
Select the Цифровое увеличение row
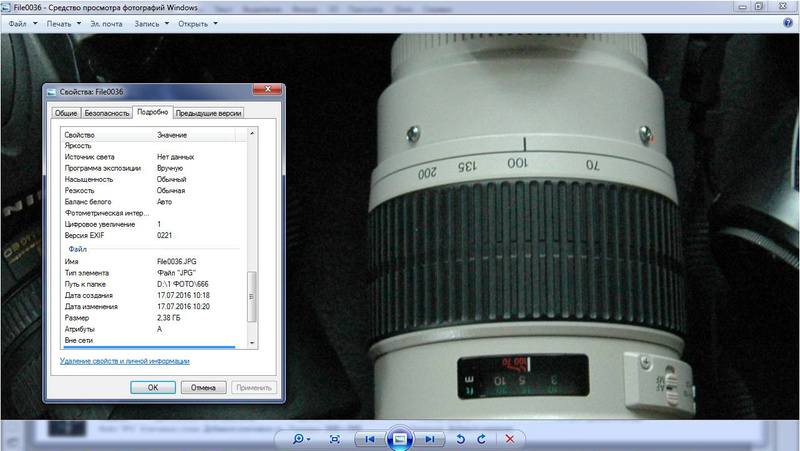point(154,224)
